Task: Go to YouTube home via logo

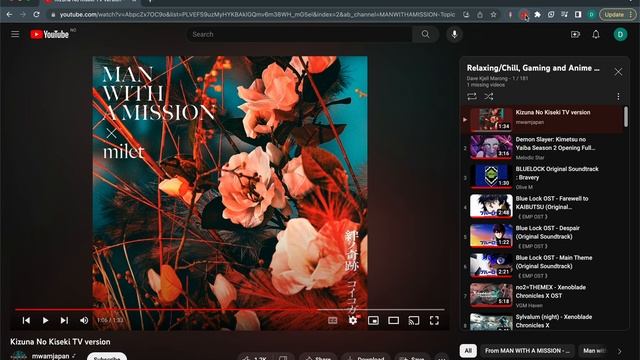Action: tap(49, 34)
